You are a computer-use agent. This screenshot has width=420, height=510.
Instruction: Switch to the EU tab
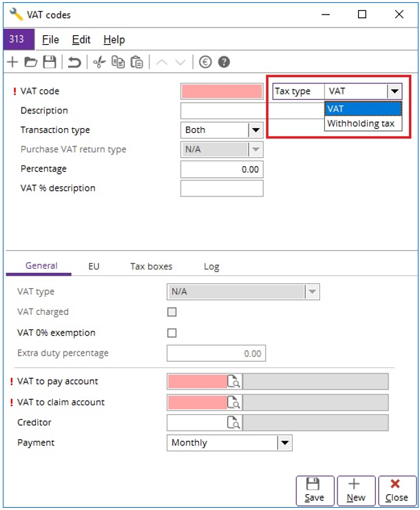pos(94,266)
